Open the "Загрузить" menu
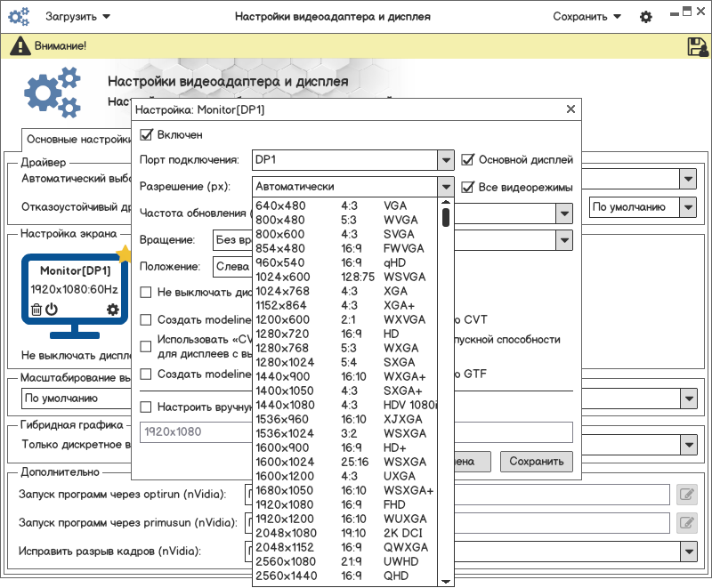712x588 pixels. pyautogui.click(x=78, y=17)
